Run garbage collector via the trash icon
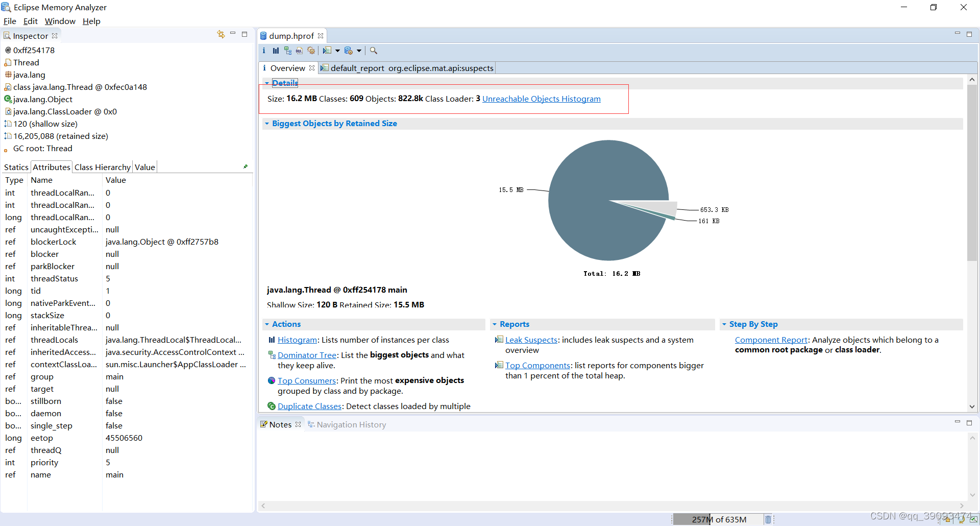The height and width of the screenshot is (526, 980). [768, 519]
